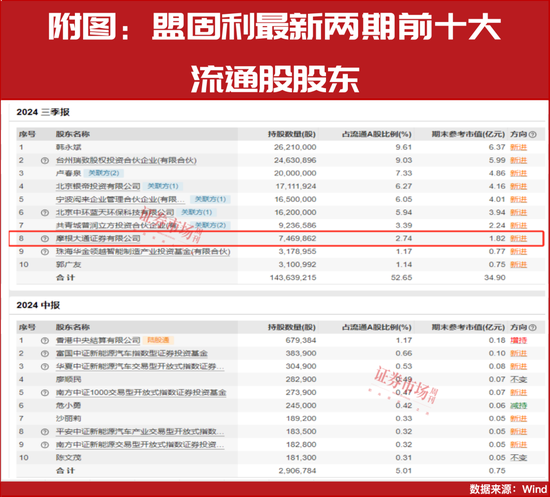
Task: Click 序号 header in 三季报 table
Action: pyautogui.click(x=27, y=134)
